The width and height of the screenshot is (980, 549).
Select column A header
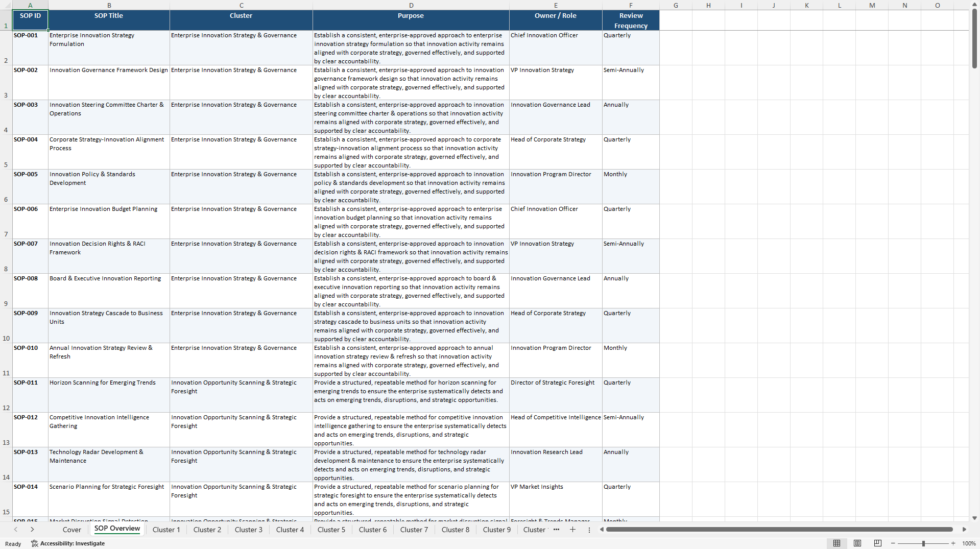coord(30,5)
